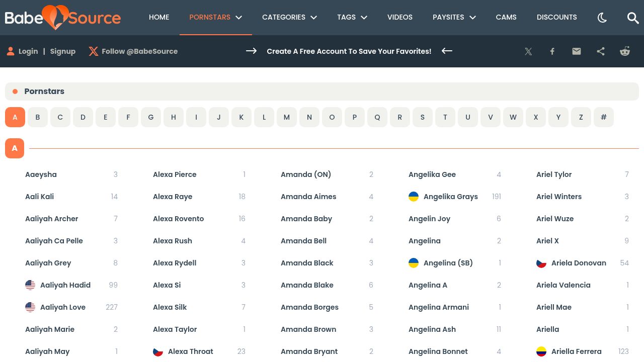The image size is (644, 362).
Task: Open search using the magnifier icon
Action: (x=633, y=18)
